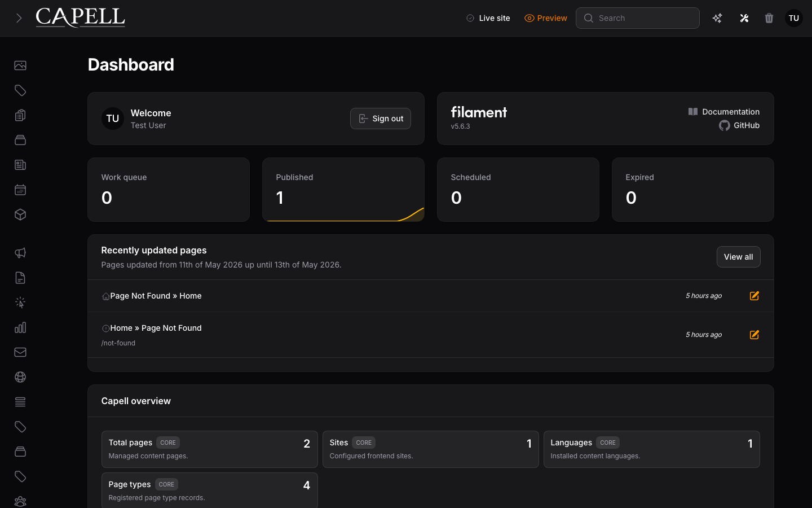Viewport: 812px width, 508px height.
Task: Edit the 'Home » Page Not Found' page
Action: click(x=754, y=335)
